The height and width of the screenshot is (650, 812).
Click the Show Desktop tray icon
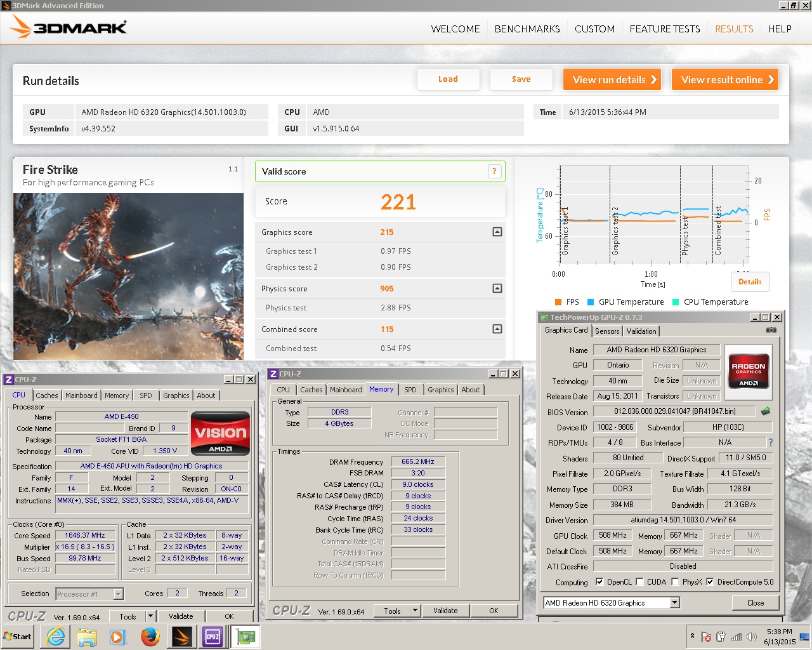pos(804,637)
